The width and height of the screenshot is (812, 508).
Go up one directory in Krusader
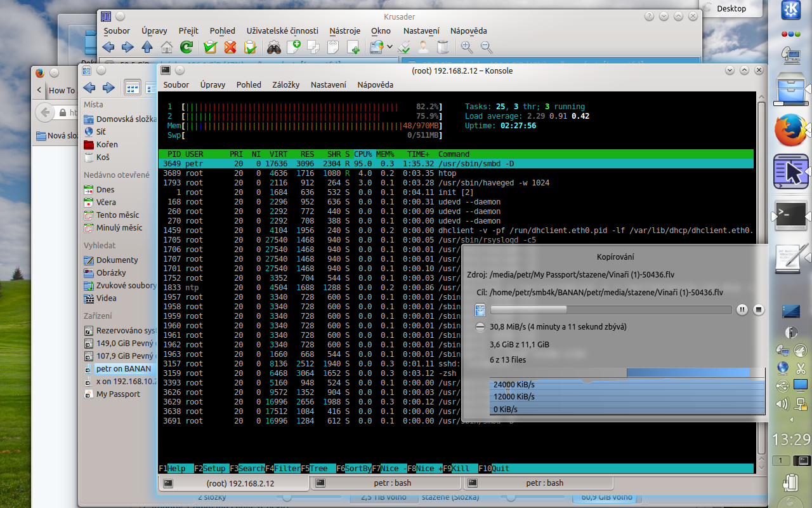click(147, 46)
